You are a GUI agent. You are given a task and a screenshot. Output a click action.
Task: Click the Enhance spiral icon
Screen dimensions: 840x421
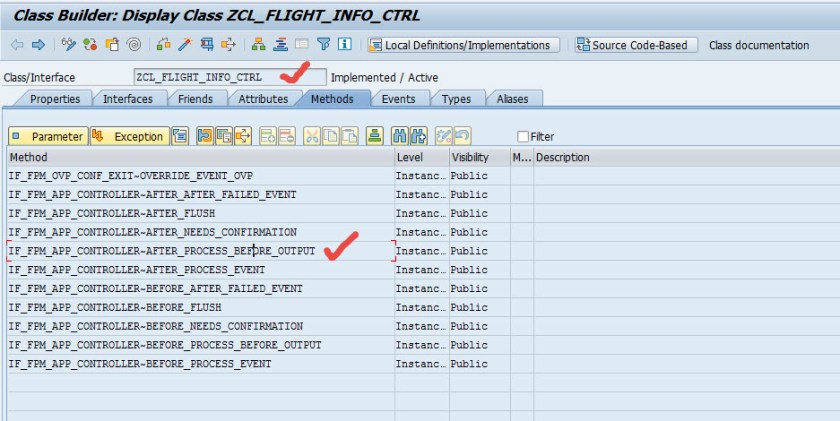click(133, 45)
